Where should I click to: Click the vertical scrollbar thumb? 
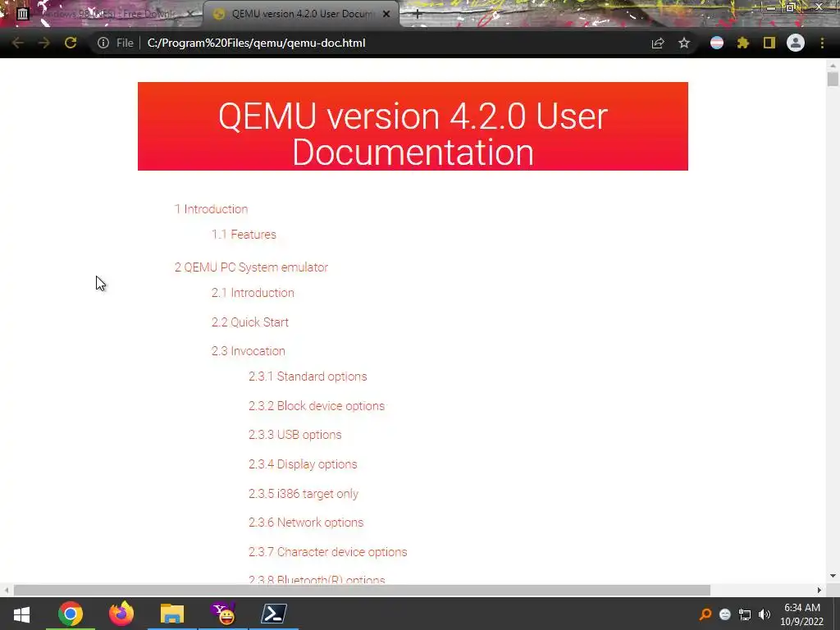coord(833,79)
